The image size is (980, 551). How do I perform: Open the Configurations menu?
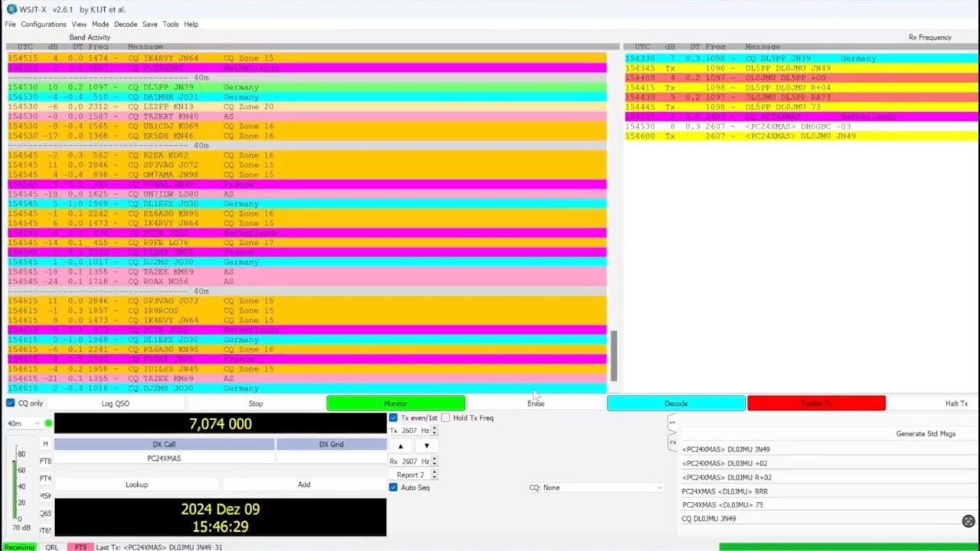(44, 24)
